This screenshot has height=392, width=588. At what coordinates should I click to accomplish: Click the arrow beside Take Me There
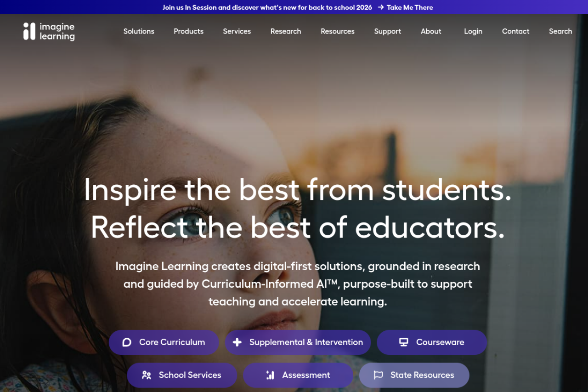pyautogui.click(x=381, y=7)
